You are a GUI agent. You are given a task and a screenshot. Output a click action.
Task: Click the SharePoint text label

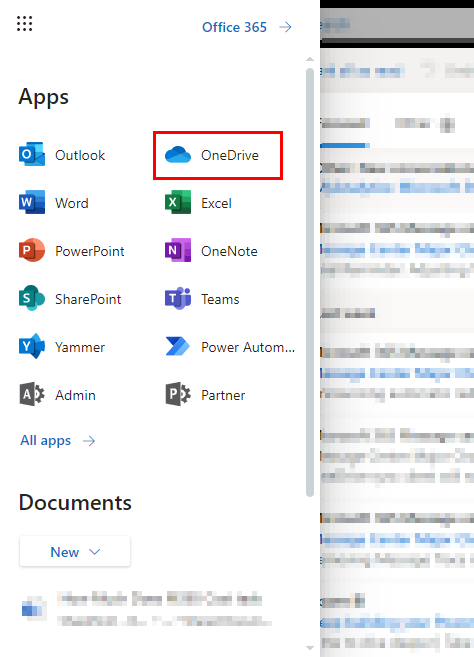pyautogui.click(x=88, y=299)
